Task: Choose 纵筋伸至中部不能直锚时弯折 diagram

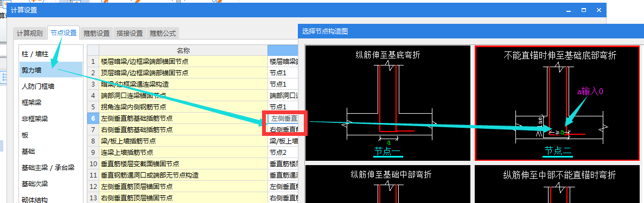Action: (x=558, y=184)
